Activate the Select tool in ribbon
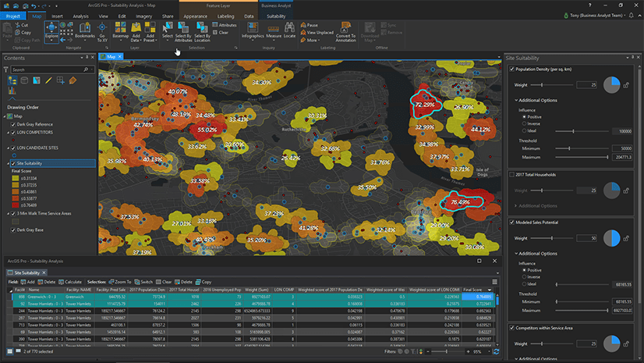Screen dimensions: 644x363 [167, 30]
